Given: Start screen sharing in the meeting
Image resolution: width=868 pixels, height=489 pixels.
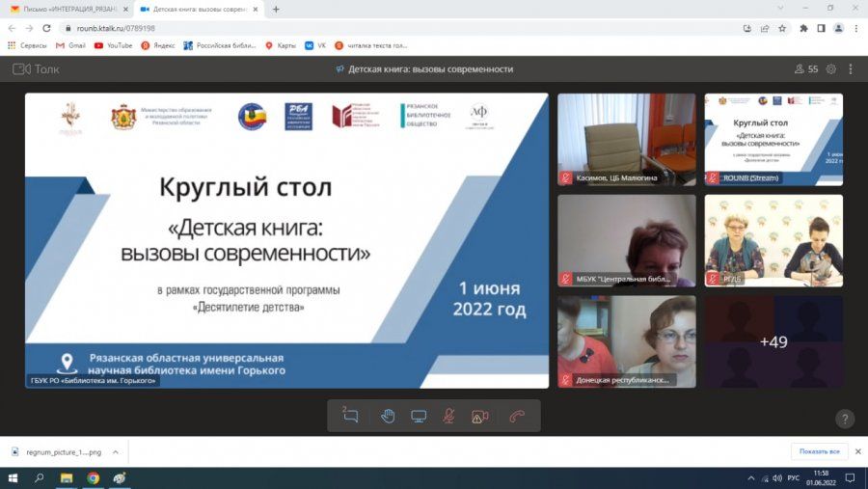Looking at the screenshot, I should (419, 417).
